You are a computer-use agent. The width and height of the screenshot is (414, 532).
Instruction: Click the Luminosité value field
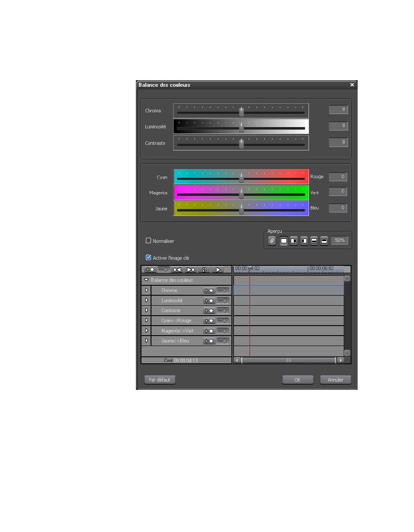(x=338, y=126)
